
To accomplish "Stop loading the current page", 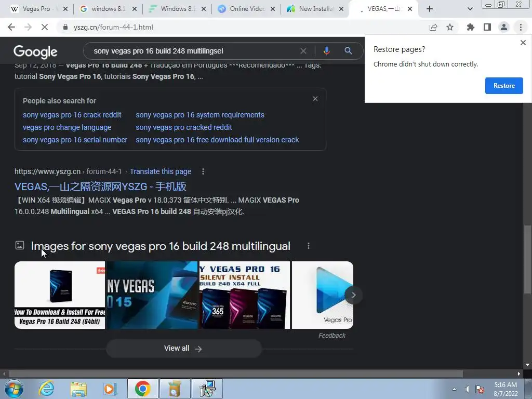I will [x=45, y=27].
